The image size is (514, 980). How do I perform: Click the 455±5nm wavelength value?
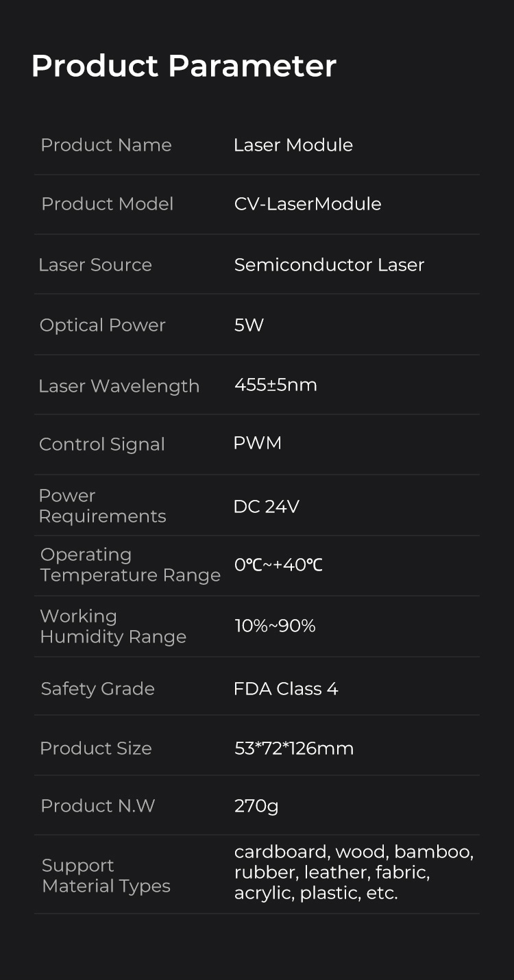click(x=276, y=385)
